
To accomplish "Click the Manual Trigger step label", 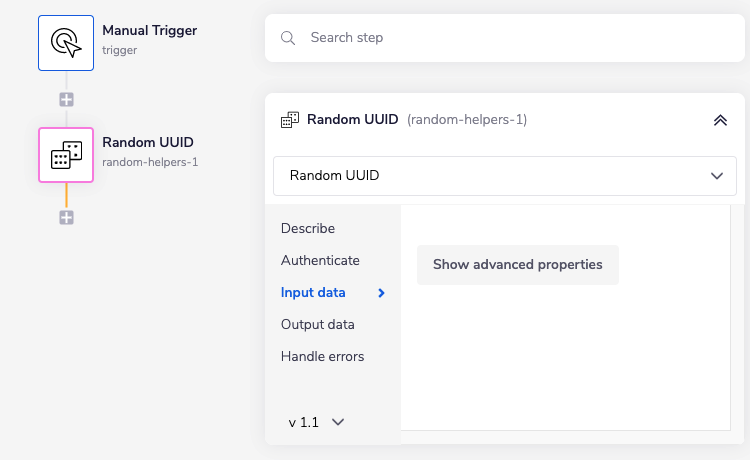I will click(150, 30).
